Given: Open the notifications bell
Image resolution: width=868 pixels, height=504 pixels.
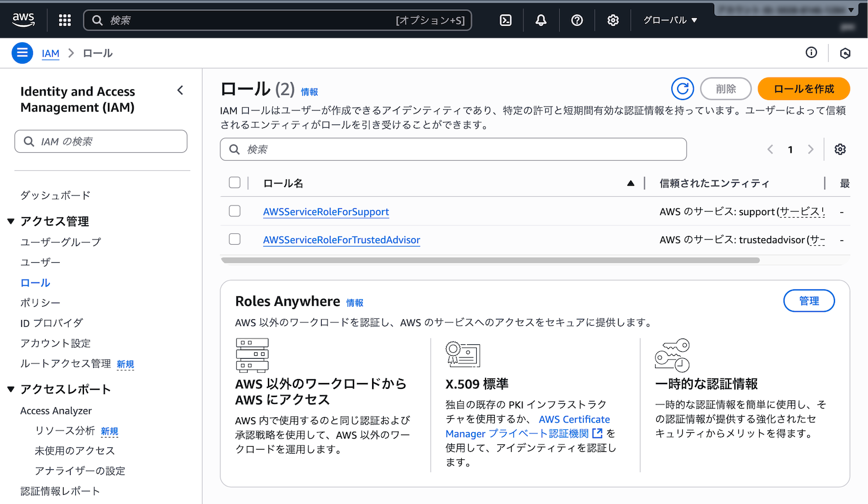Looking at the screenshot, I should tap(540, 20).
